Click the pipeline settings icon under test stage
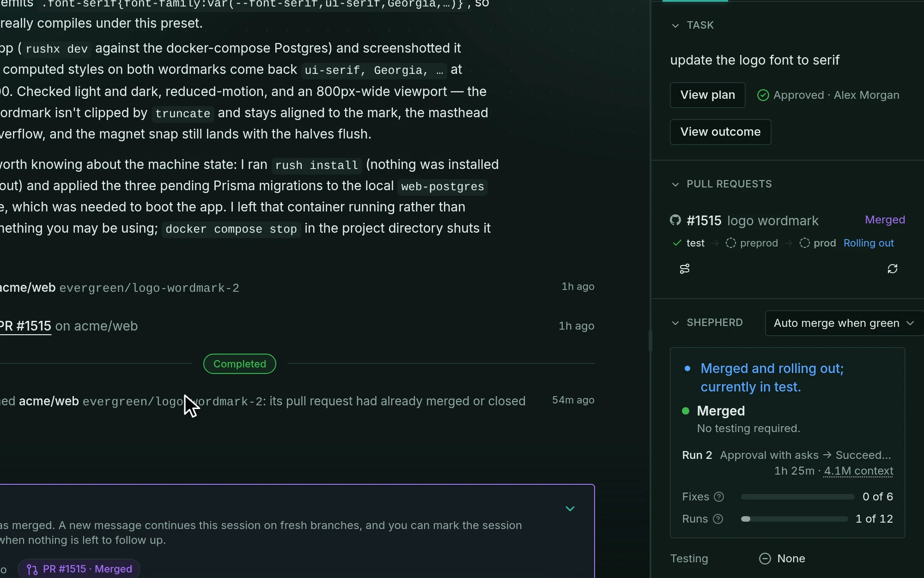 [x=685, y=269]
